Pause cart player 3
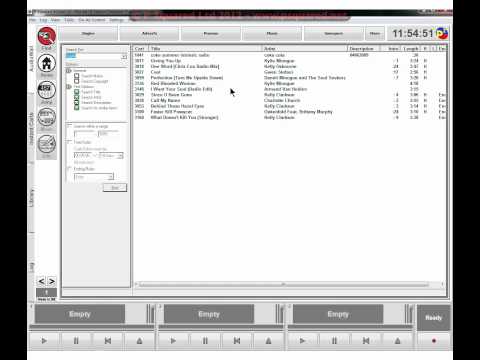The height and width of the screenshot is (360, 480). point(334,341)
